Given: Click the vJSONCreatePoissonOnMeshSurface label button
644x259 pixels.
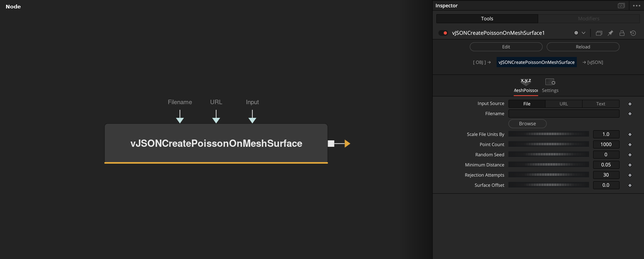Looking at the screenshot, I should click(537, 62).
